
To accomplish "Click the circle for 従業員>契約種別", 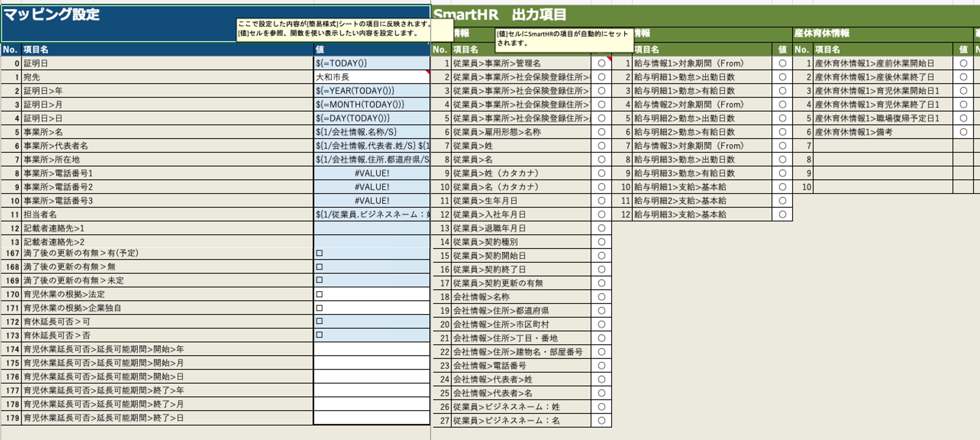I will (601, 242).
